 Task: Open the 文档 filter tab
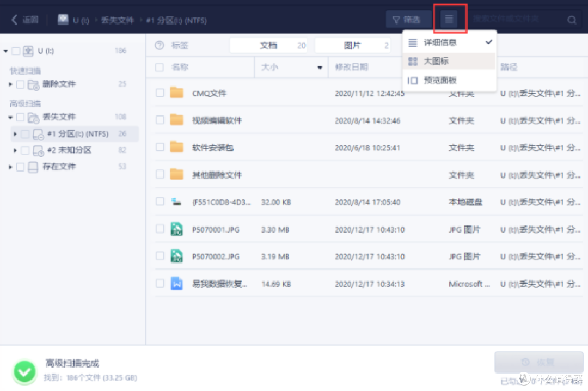268,45
